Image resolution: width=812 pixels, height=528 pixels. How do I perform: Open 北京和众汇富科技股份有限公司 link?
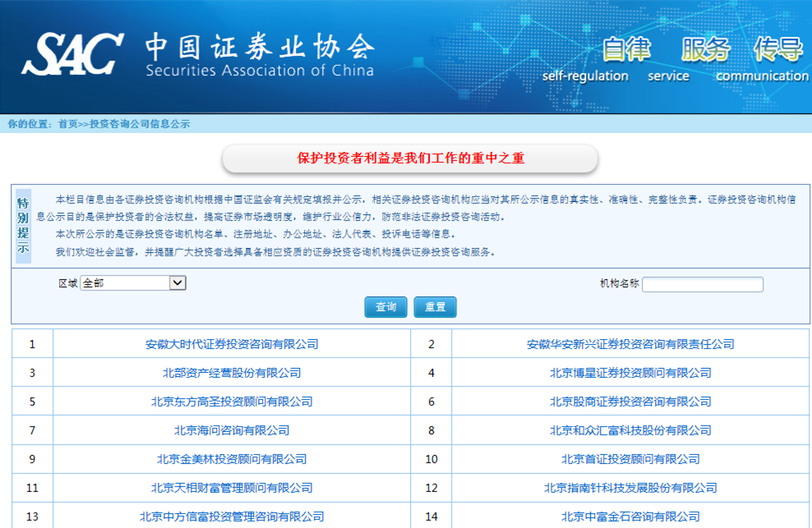[630, 430]
